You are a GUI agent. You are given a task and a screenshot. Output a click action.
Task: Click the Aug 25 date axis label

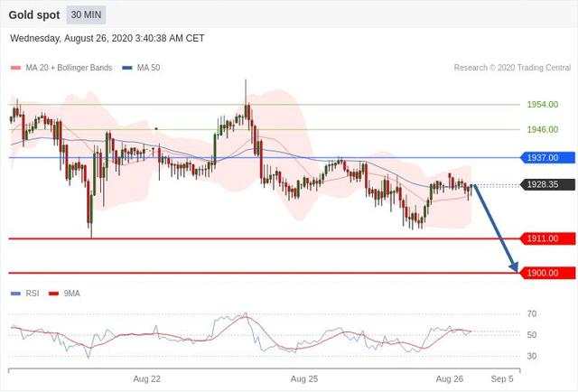(x=304, y=379)
